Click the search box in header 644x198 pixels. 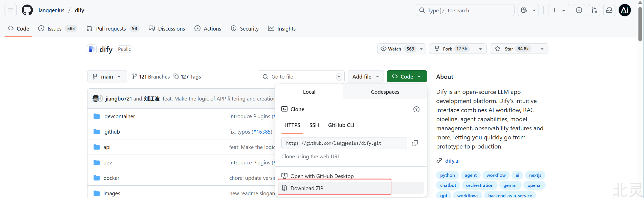(x=465, y=10)
